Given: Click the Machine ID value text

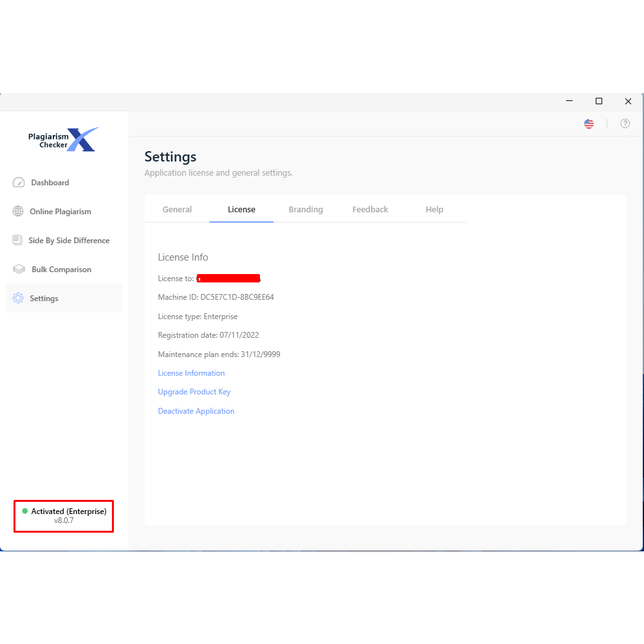Looking at the screenshot, I should coord(237,297).
